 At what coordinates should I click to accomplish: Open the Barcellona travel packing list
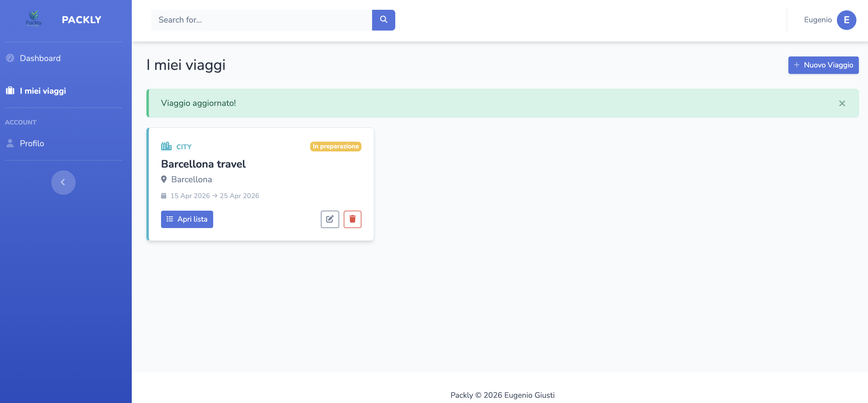(187, 219)
